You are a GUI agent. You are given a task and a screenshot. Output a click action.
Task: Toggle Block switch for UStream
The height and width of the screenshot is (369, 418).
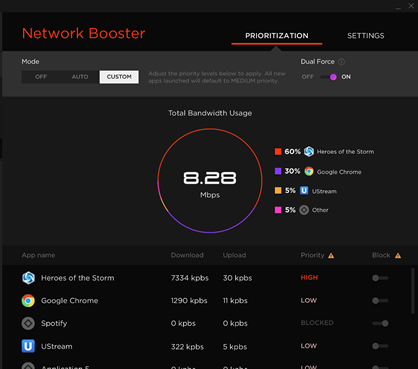380,346
